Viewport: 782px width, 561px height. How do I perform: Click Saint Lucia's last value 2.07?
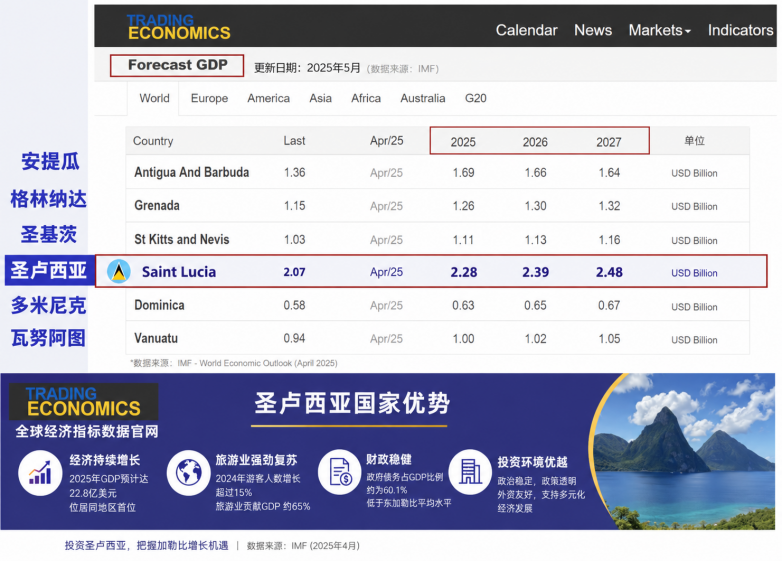click(294, 272)
